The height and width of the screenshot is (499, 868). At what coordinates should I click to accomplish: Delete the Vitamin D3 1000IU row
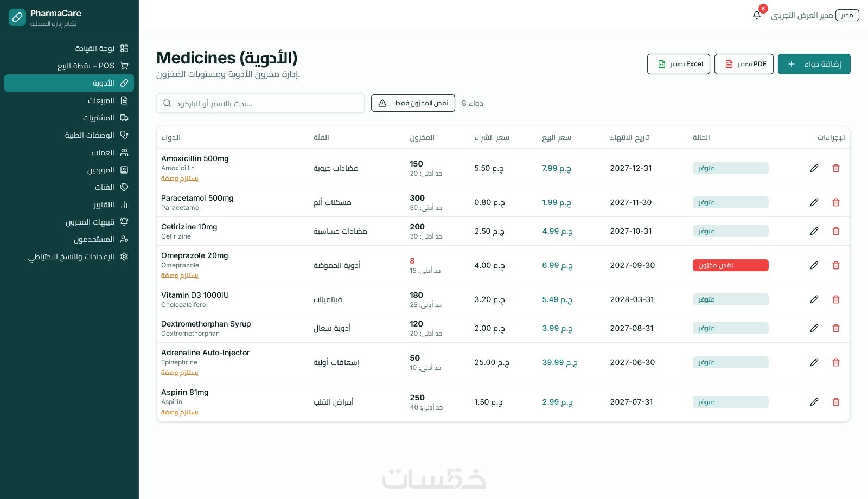(x=836, y=299)
